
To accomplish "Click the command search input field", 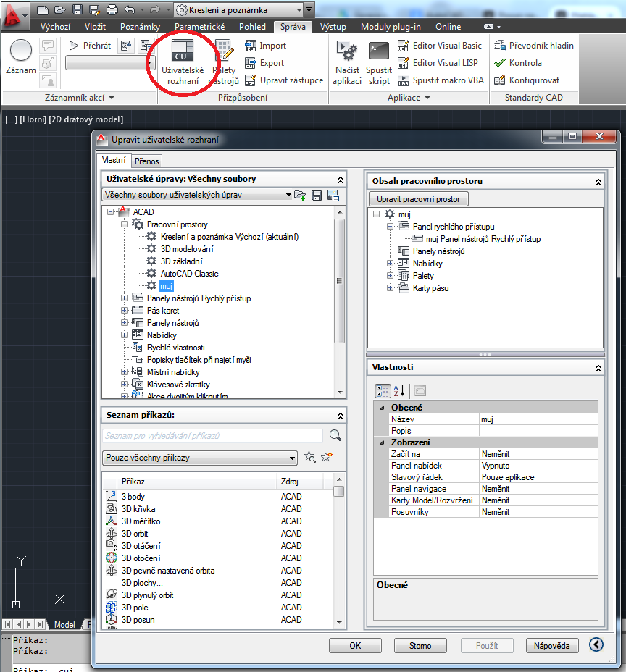I will click(213, 435).
